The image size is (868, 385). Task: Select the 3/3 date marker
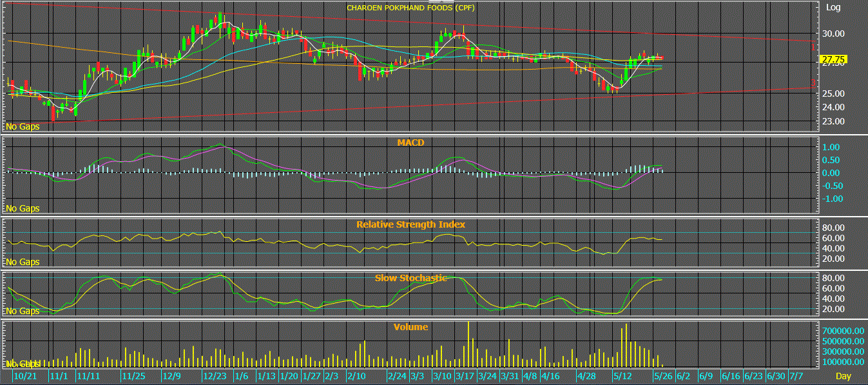pyautogui.click(x=417, y=376)
